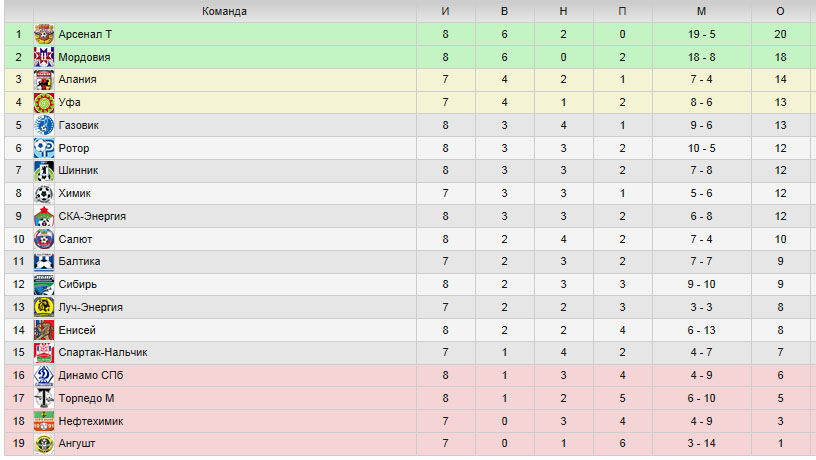Image resolution: width=816 pixels, height=460 pixels.
Task: Click the О points column header
Action: tap(780, 11)
